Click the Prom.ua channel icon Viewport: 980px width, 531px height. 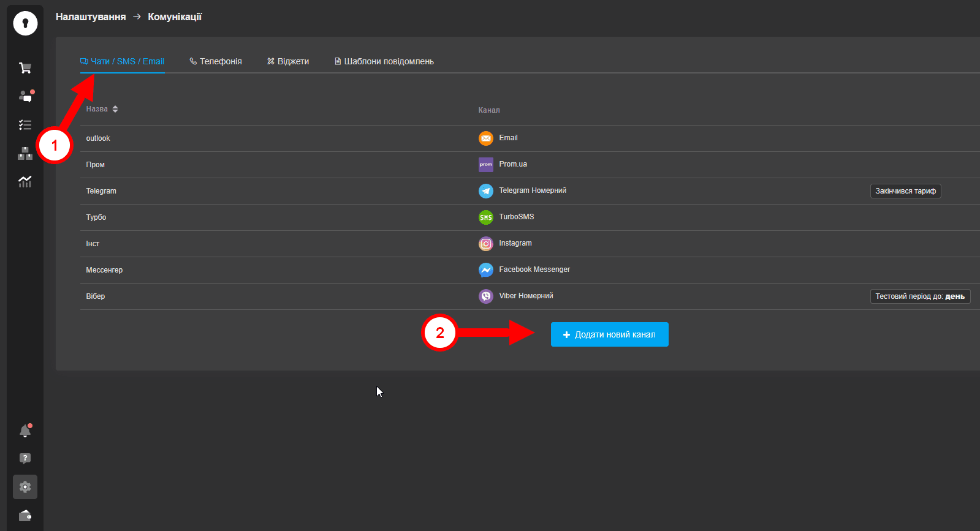(486, 165)
